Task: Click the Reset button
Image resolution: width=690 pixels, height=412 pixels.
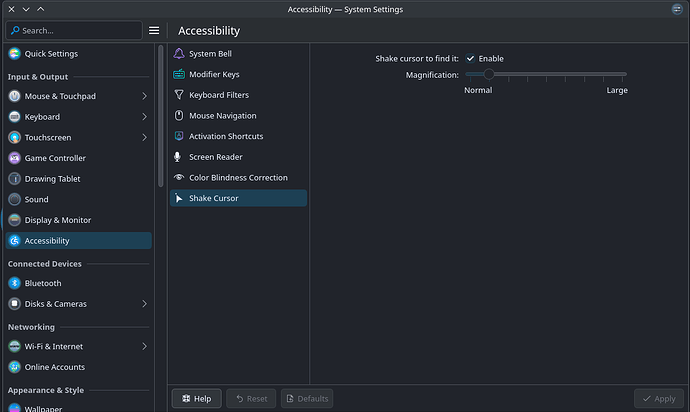Action: coord(251,398)
